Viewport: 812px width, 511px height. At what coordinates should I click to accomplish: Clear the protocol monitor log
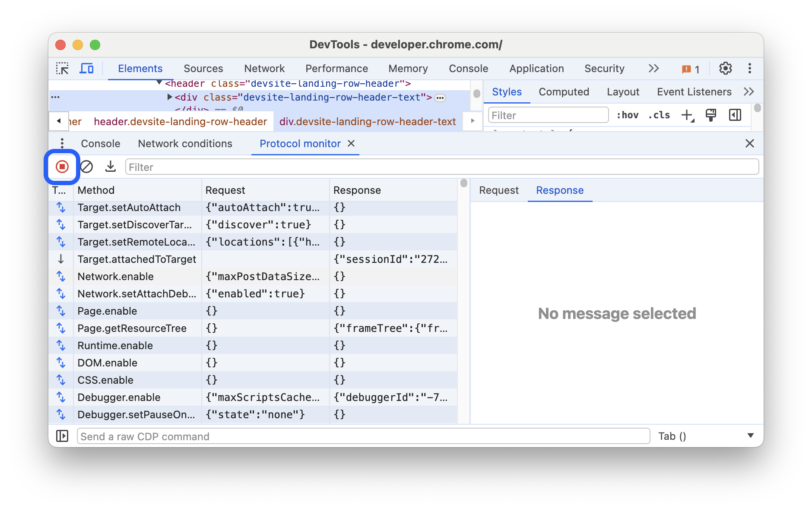(86, 167)
